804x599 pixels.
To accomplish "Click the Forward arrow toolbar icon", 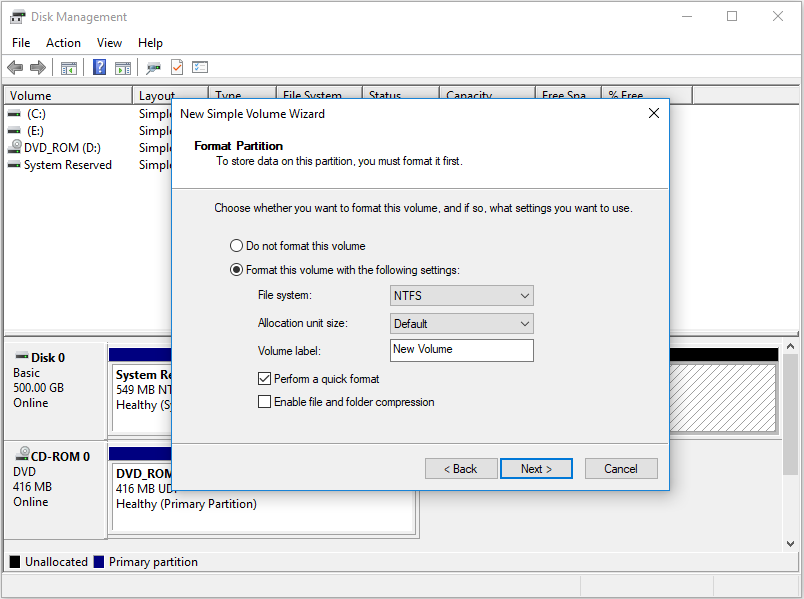I will pos(38,68).
